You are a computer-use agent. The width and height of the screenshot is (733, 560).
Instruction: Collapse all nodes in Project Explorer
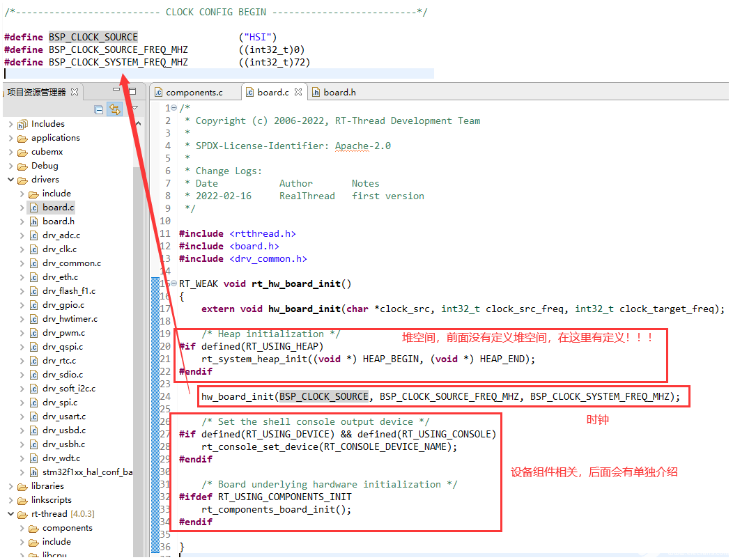tap(98, 109)
